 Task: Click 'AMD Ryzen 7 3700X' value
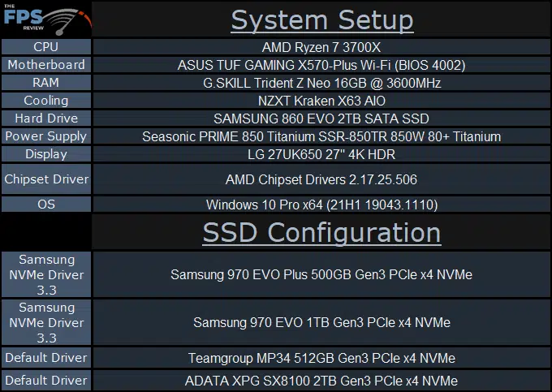321,47
